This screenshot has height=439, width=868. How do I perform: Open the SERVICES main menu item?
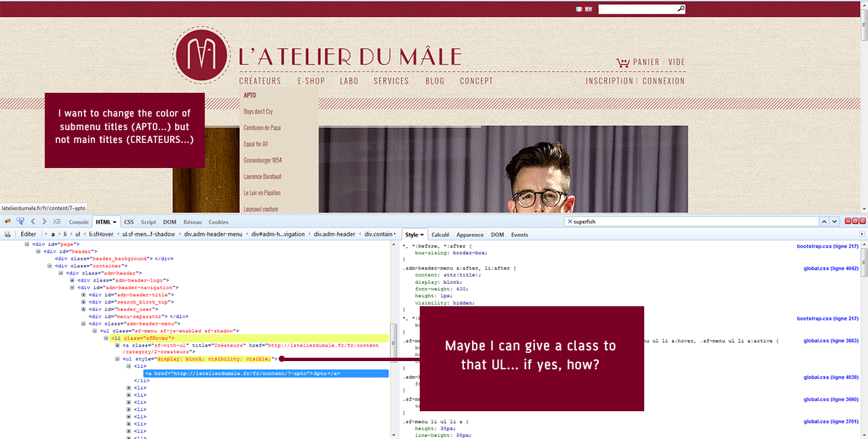click(x=391, y=81)
